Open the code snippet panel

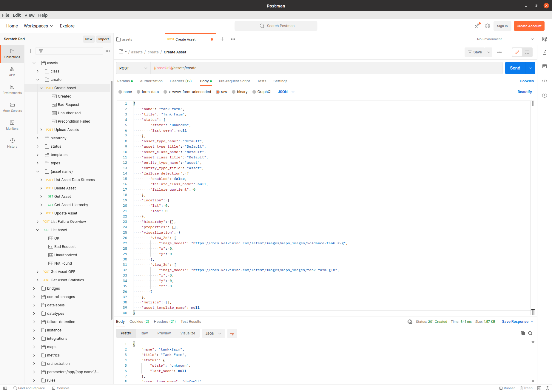[545, 81]
